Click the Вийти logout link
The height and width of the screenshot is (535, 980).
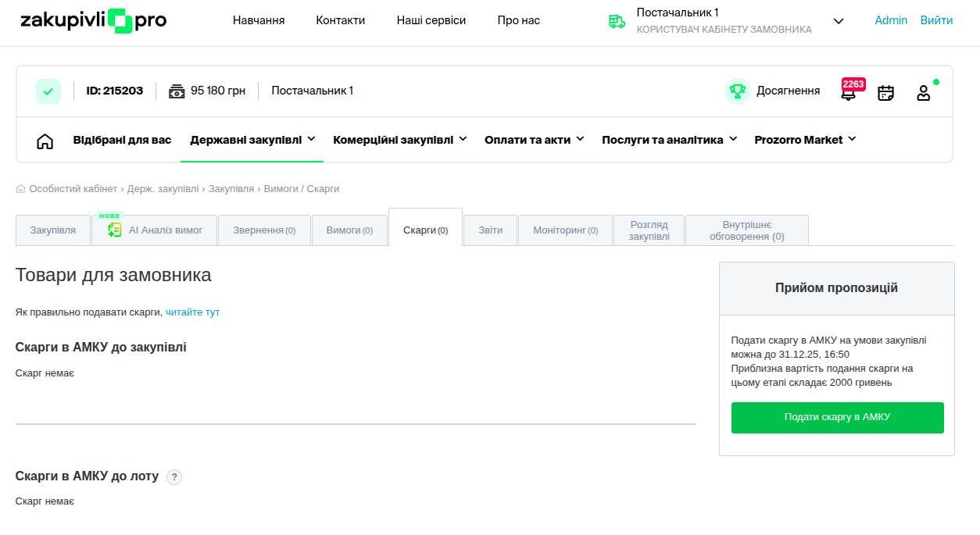coord(936,20)
